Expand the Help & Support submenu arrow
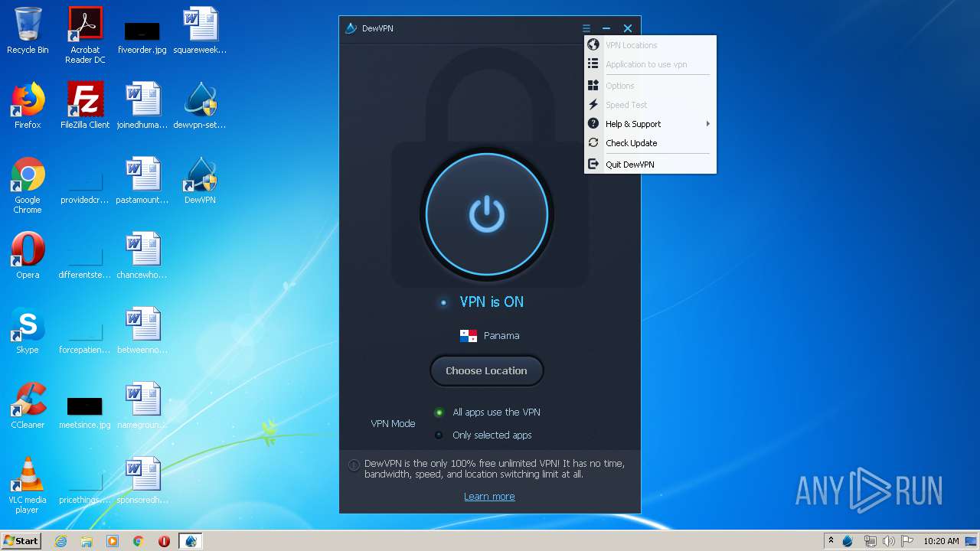Image resolution: width=980 pixels, height=551 pixels. [x=707, y=124]
